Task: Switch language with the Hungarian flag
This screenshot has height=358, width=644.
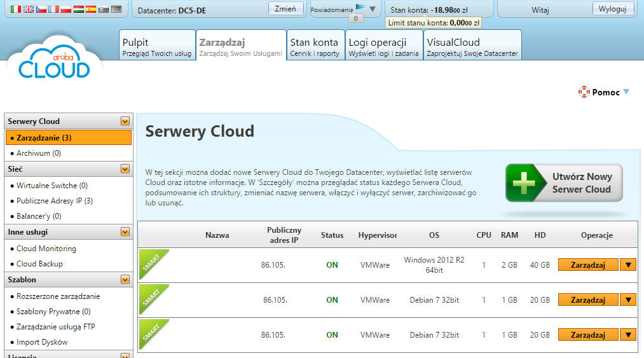Action: pos(78,9)
